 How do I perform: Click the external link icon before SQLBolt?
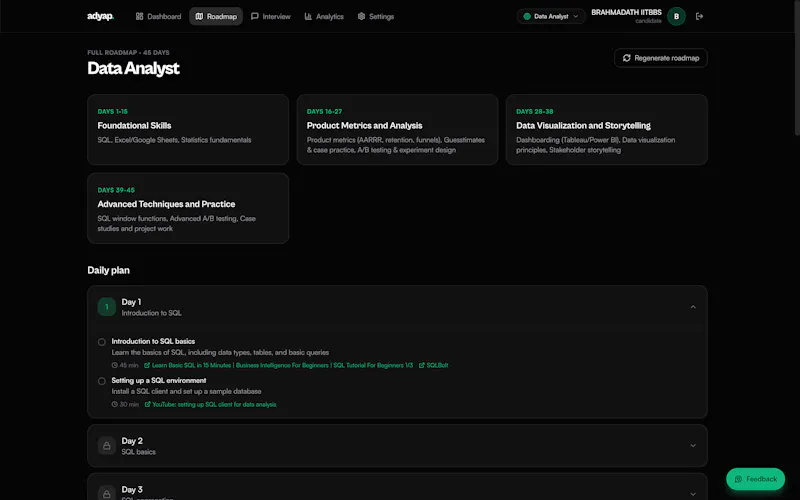421,365
